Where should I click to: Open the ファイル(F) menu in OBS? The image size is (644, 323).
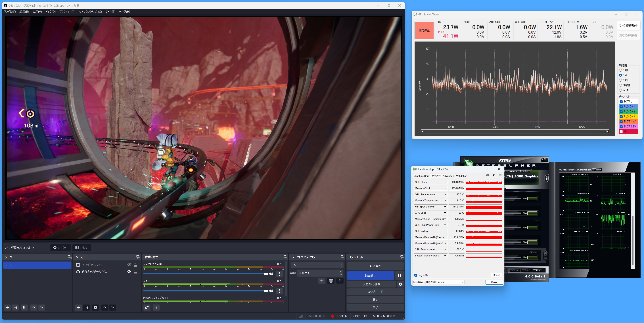pos(10,12)
